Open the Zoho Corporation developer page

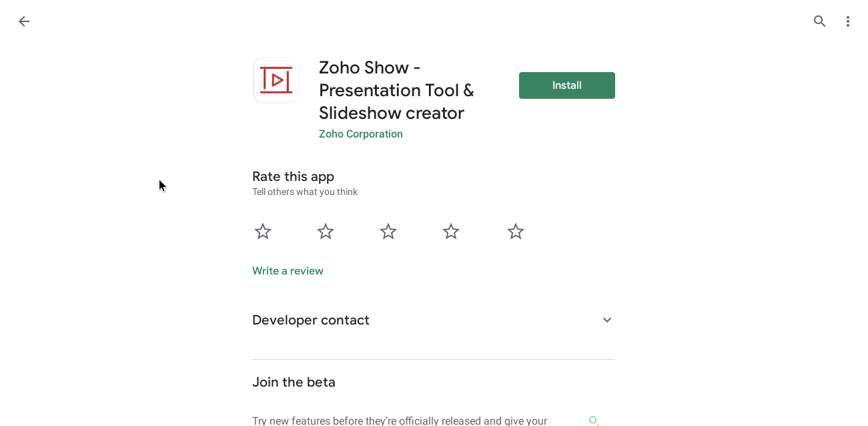360,134
